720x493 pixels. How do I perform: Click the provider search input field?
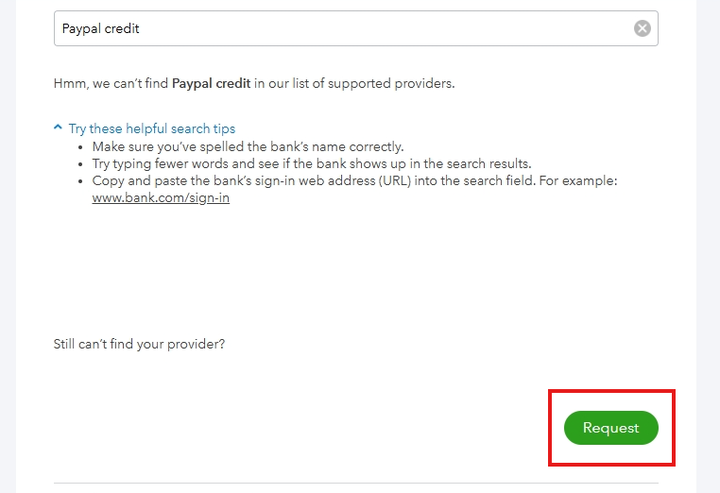(x=340, y=28)
